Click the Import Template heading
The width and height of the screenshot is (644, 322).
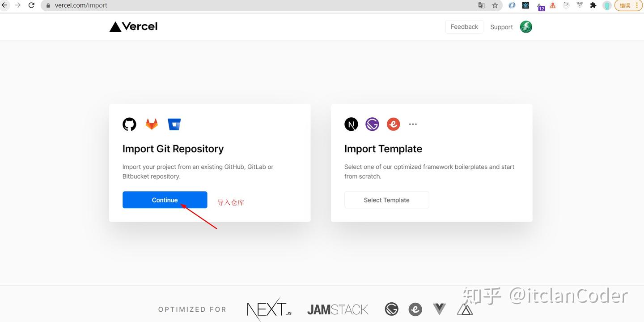pos(383,149)
